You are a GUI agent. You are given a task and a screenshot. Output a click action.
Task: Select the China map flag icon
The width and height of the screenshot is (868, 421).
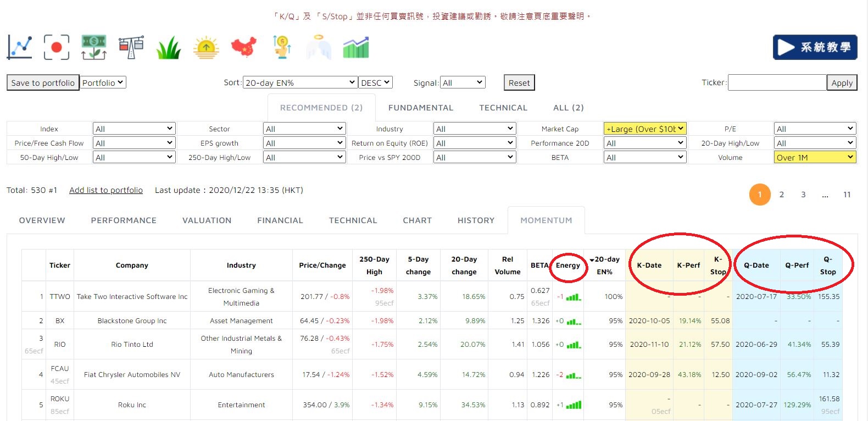pyautogui.click(x=243, y=47)
